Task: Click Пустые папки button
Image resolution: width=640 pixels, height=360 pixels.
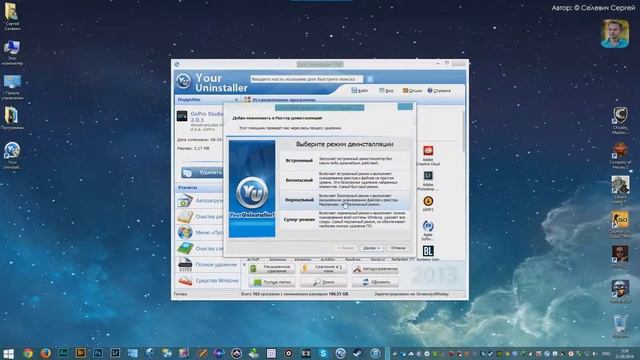Action: coord(271,282)
